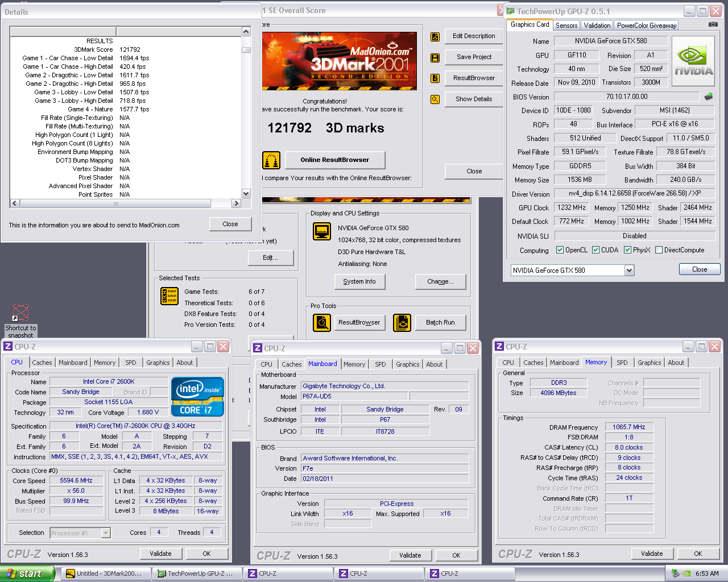Viewport: 728px width, 582px height.
Task: Open the Sensors tab in GPU-Z
Action: (566, 25)
